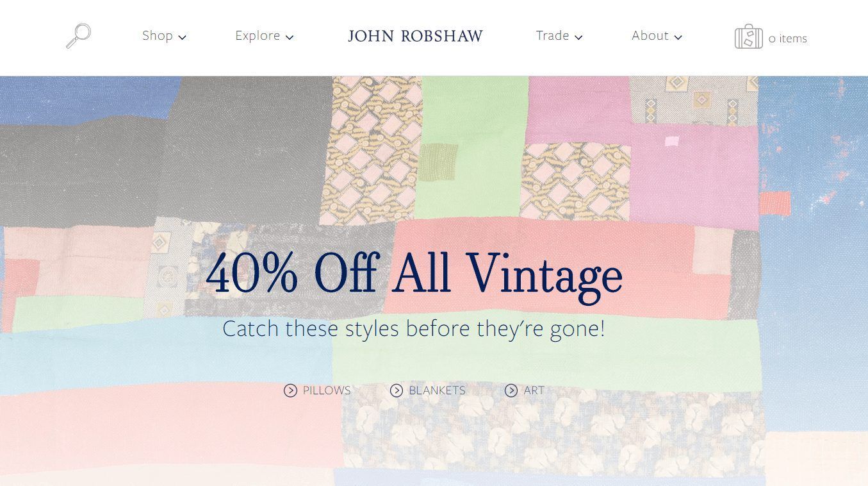Click the circular arrow icon beside PILLOWS
Image resolution: width=868 pixels, height=486 pixels.
pos(291,390)
